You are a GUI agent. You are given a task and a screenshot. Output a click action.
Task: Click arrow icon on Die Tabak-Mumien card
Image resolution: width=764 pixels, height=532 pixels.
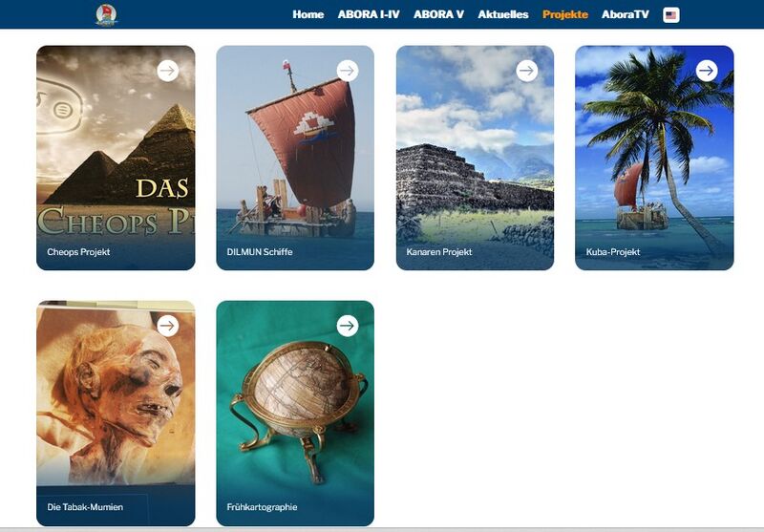pyautogui.click(x=168, y=326)
